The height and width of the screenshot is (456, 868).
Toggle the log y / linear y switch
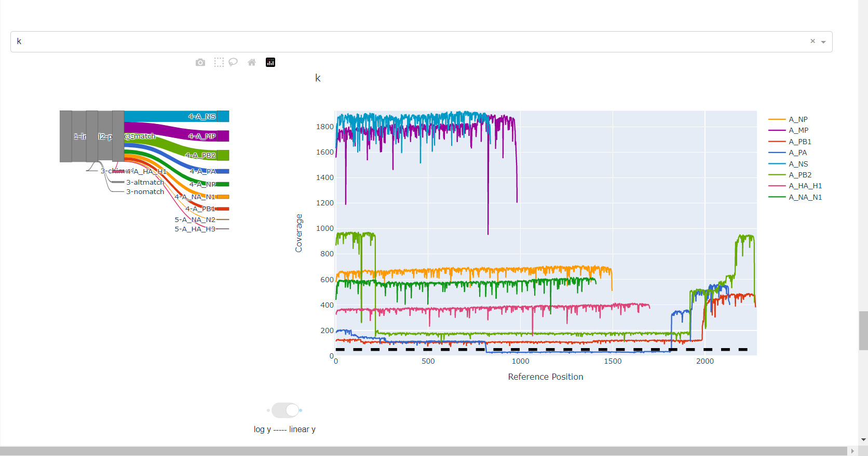[x=285, y=410]
